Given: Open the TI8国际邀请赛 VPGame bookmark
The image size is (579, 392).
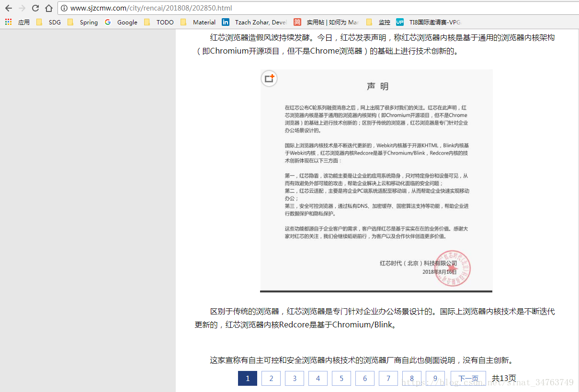Looking at the screenshot, I should (429, 22).
